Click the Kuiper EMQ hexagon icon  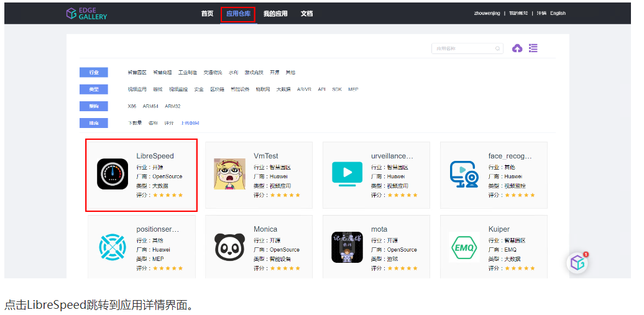tap(464, 247)
